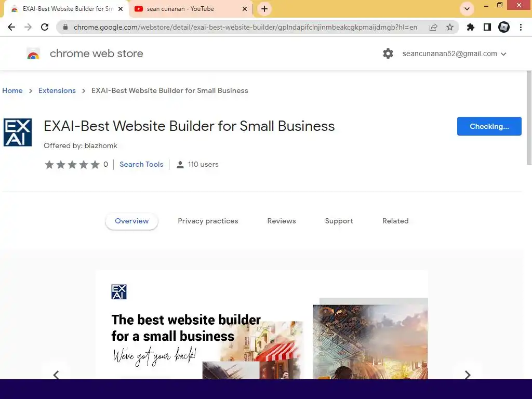Viewport: 532px width, 399px height.
Task: Open the Privacy practices tab
Action: click(x=208, y=221)
